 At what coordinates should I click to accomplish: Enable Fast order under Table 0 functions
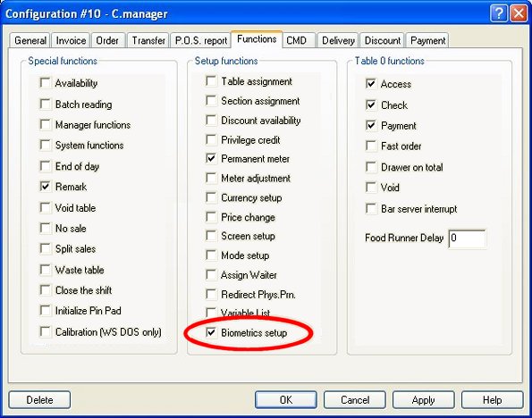pos(371,146)
